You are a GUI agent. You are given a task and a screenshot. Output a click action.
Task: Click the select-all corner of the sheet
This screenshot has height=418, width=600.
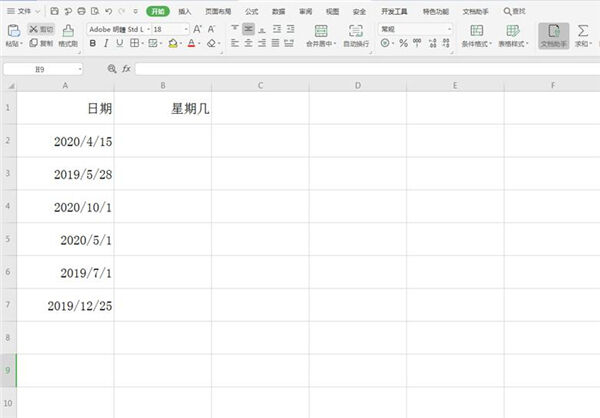[11, 85]
